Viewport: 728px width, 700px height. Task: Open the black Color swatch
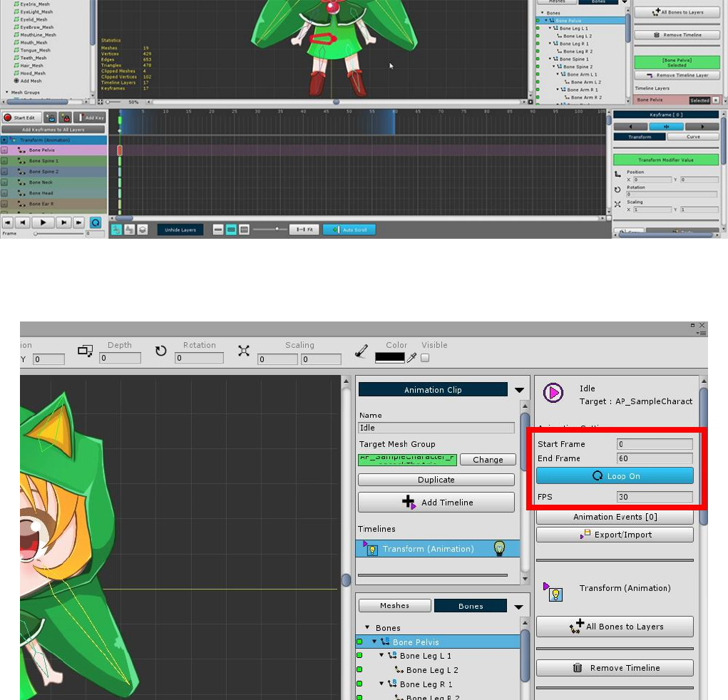tap(389, 358)
